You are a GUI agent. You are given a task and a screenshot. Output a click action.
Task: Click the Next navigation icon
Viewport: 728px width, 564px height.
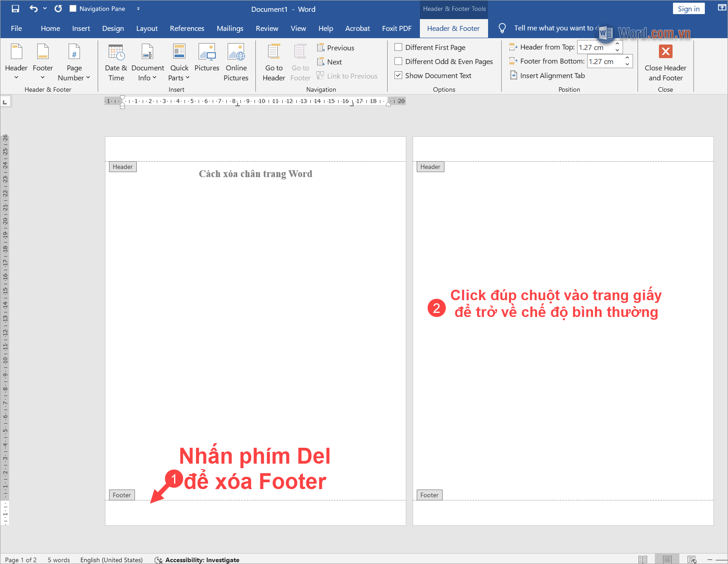point(320,62)
